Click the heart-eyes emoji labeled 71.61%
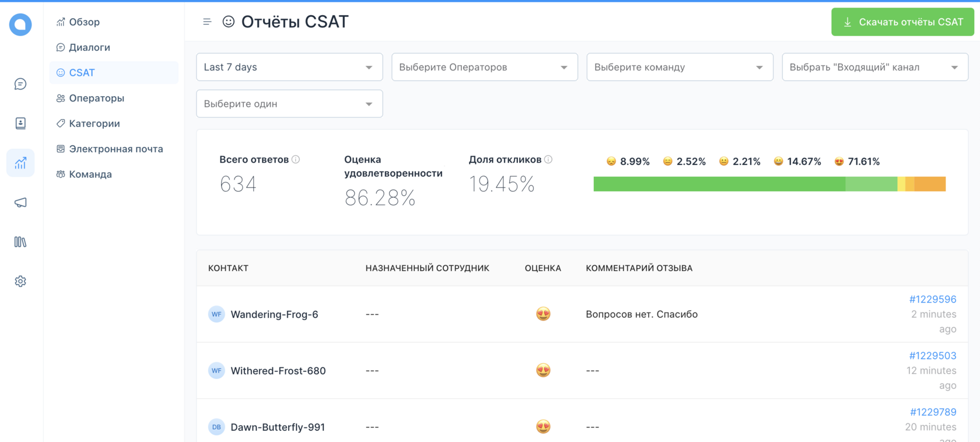The image size is (980, 442). 839,162
